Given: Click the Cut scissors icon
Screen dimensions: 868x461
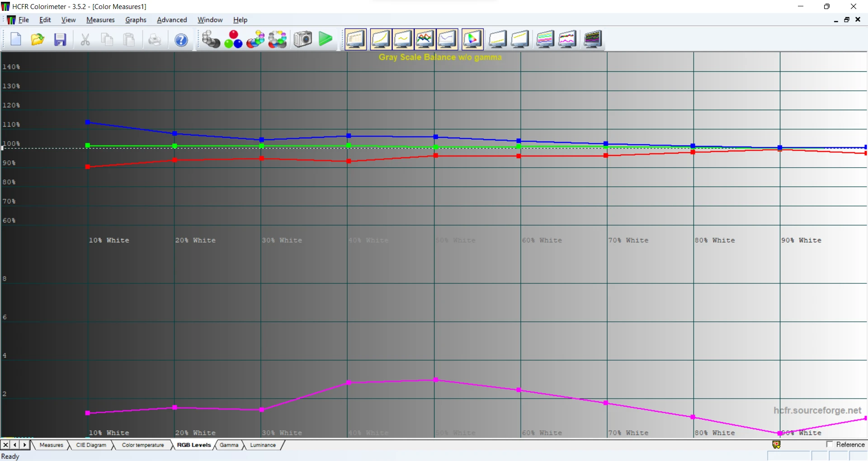Looking at the screenshot, I should [85, 39].
